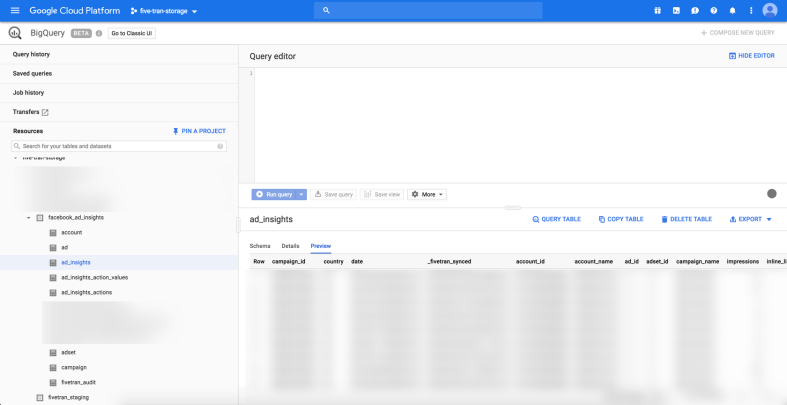Click the grey status circle in editor toolbar
The width and height of the screenshot is (787, 405).
pos(772,194)
